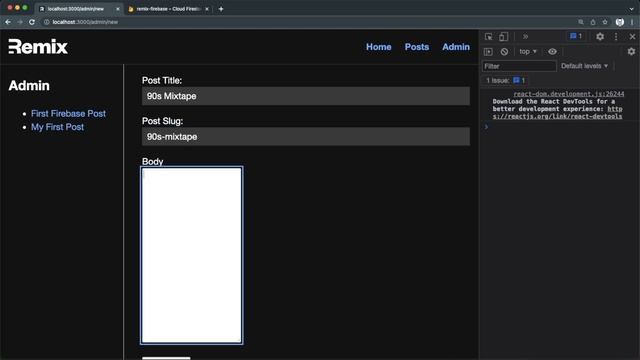
Task: Click the address bar URL
Action: (85, 22)
